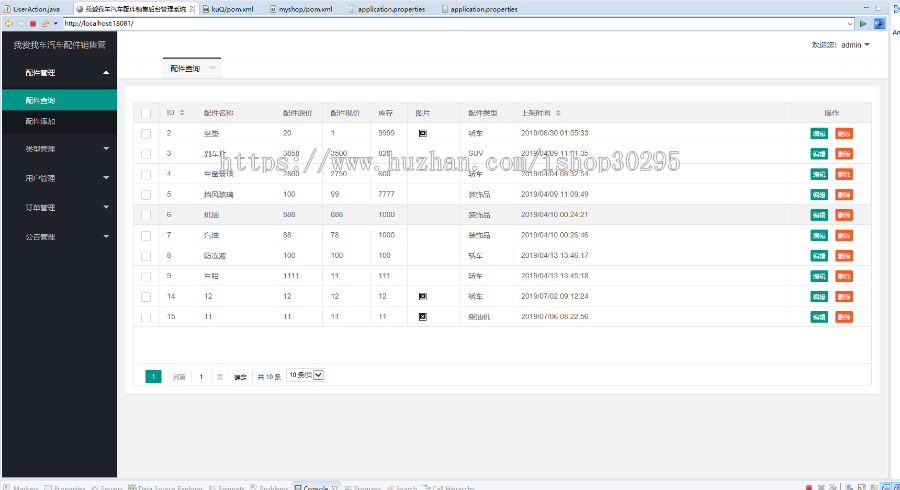
Task: Click the page jump number input
Action: (x=201, y=376)
